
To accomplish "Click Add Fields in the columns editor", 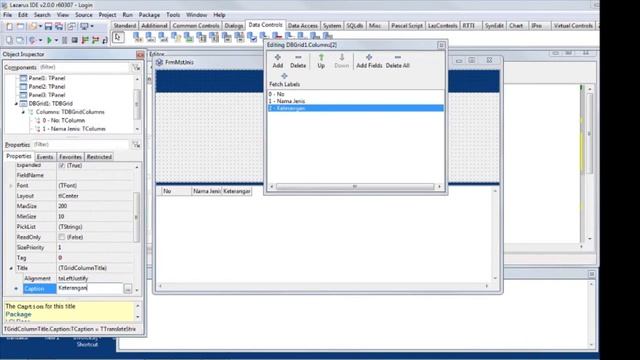I will coord(369,61).
